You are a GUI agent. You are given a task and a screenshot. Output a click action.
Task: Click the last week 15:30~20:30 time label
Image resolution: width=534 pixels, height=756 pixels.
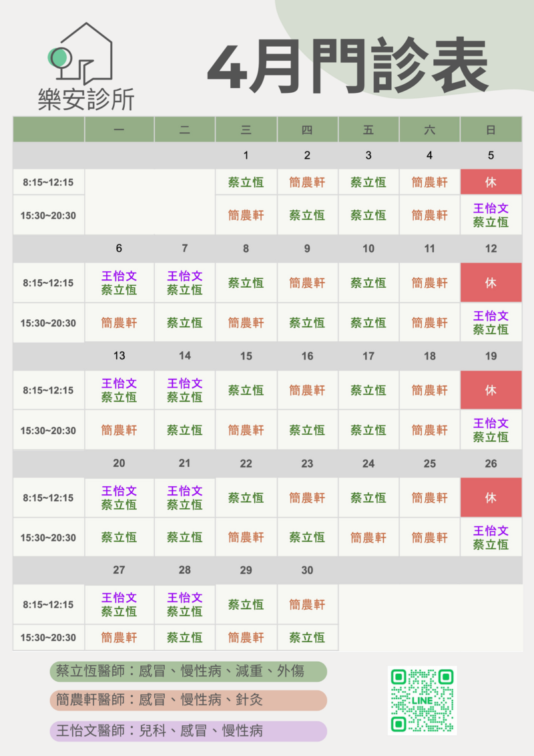tap(48, 637)
